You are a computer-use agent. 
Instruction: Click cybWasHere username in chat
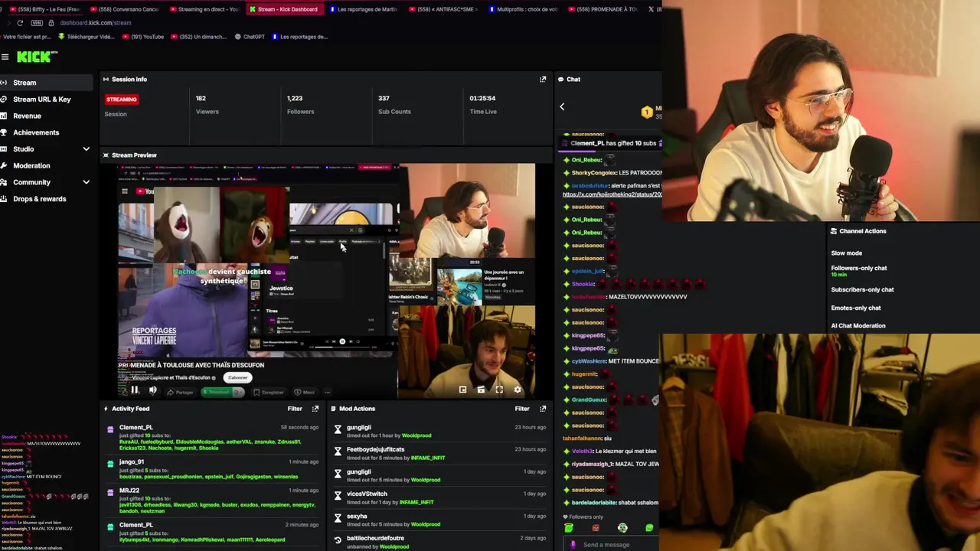coord(589,361)
